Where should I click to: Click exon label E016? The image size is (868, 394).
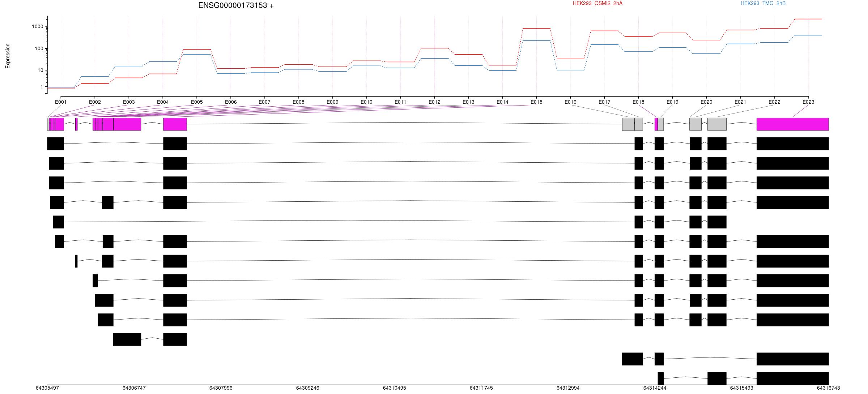[570, 102]
